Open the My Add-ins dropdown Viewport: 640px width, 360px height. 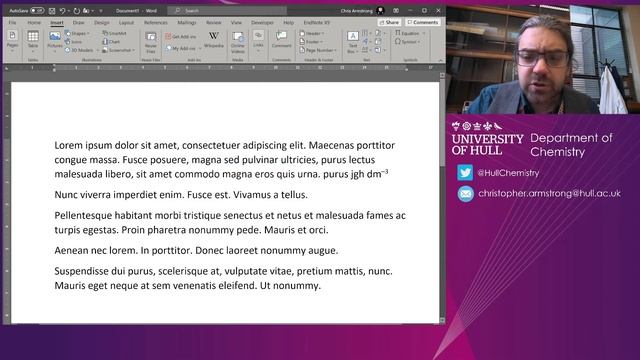tap(183, 48)
